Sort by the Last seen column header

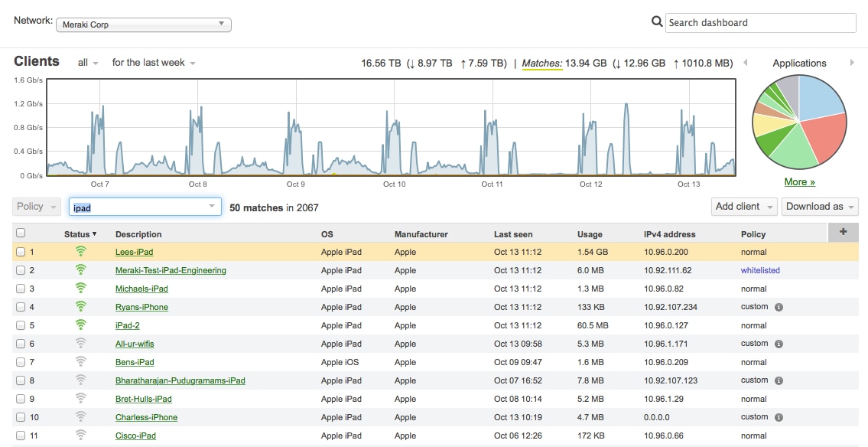coord(513,234)
